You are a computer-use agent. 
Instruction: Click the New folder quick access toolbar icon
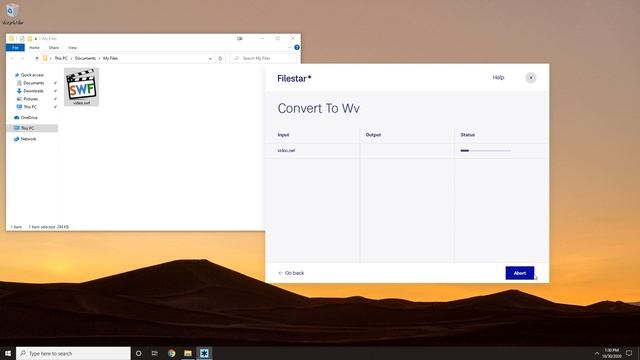(30, 38)
